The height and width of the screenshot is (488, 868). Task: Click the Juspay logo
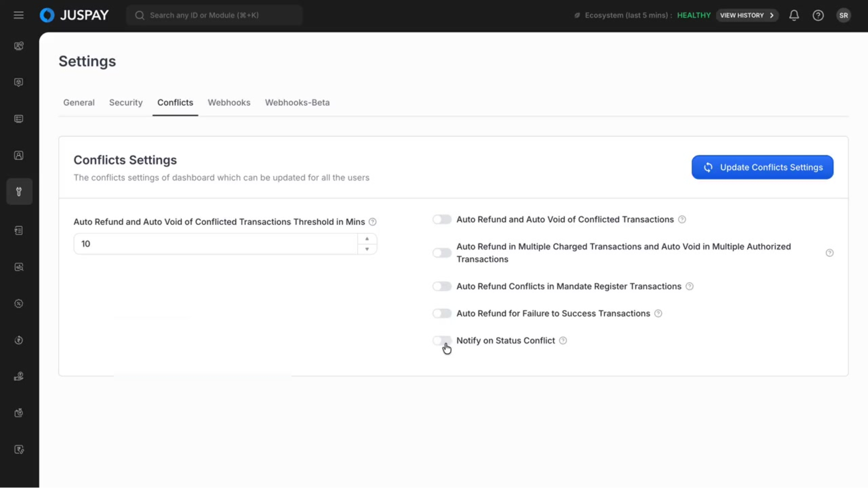coord(74,15)
